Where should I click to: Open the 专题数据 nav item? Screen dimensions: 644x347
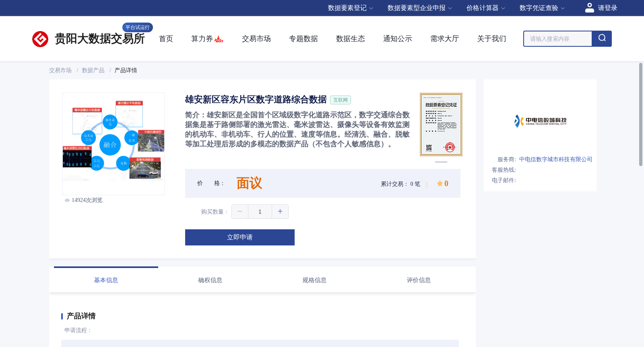303,39
